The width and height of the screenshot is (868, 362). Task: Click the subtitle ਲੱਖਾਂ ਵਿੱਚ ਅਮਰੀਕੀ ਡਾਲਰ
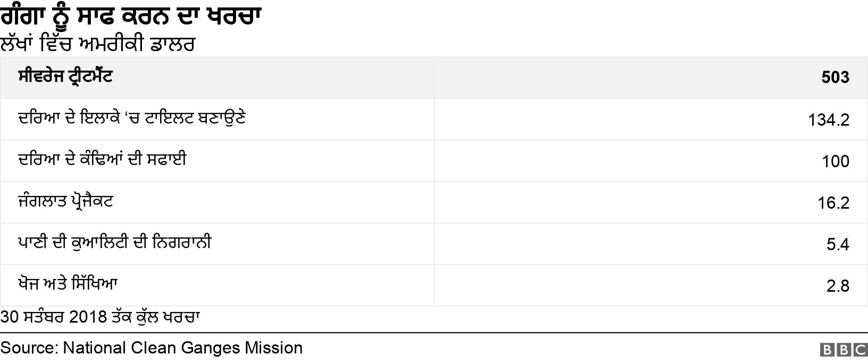pyautogui.click(x=97, y=44)
